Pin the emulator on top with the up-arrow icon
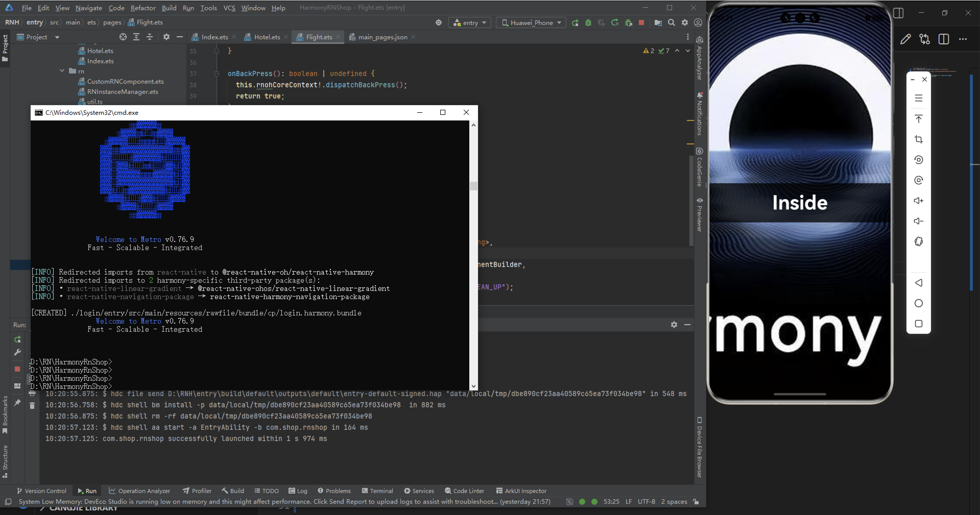The width and height of the screenshot is (980, 515). pos(918,119)
